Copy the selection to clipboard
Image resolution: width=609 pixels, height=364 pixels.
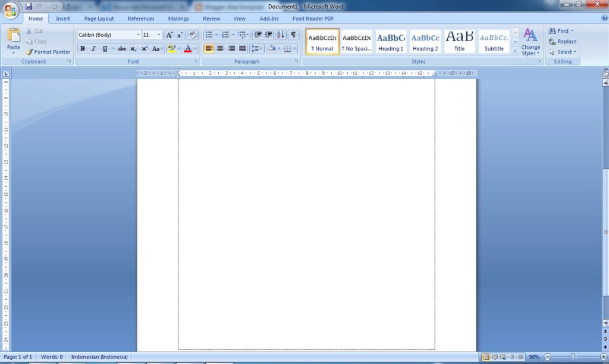click(x=36, y=41)
